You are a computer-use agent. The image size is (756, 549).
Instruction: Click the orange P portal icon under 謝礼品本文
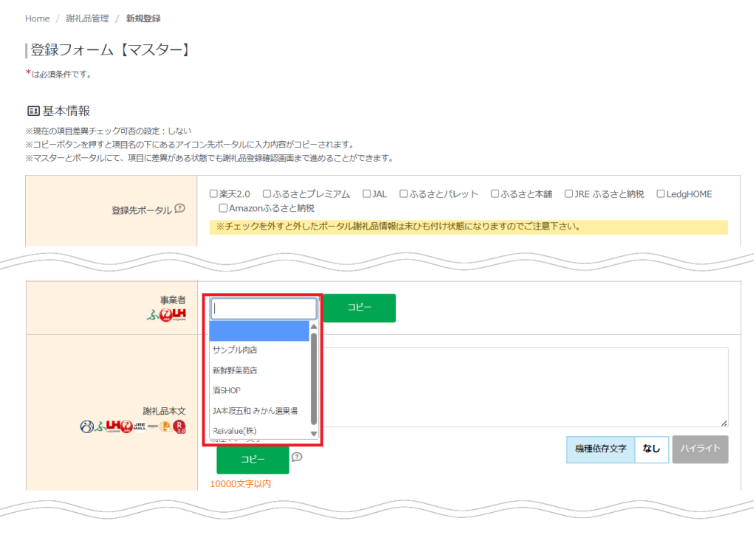165,427
